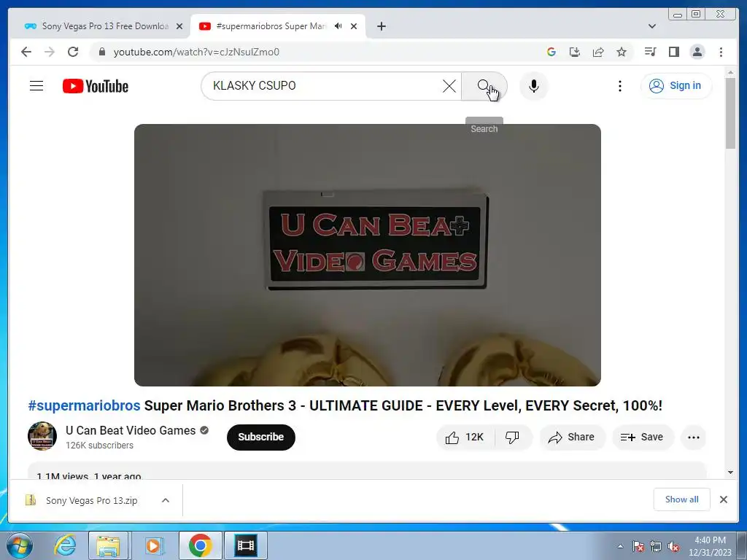747x560 pixels.
Task: Like the video with 12K likes
Action: [465, 437]
